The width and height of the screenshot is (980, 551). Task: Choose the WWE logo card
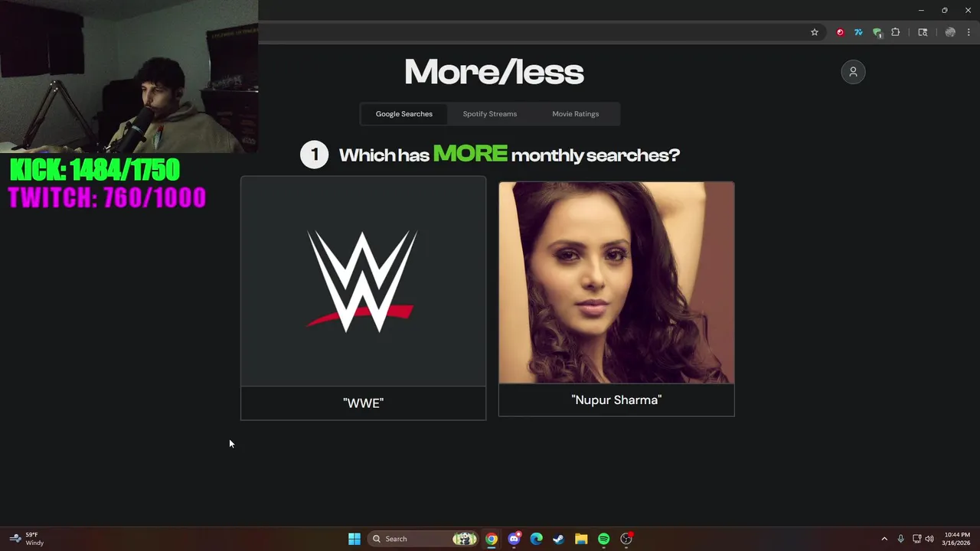364,282
